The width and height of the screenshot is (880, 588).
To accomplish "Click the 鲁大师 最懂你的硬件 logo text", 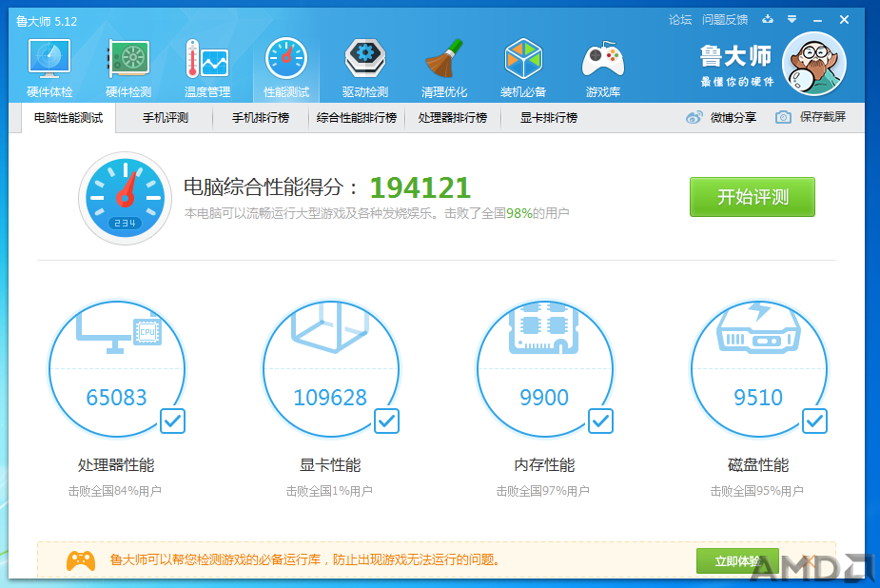I will click(x=736, y=66).
